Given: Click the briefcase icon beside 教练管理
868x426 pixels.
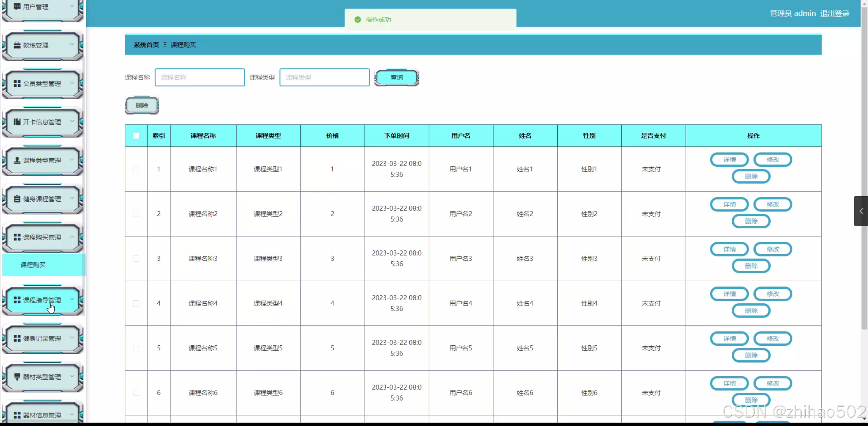Looking at the screenshot, I should [x=17, y=45].
